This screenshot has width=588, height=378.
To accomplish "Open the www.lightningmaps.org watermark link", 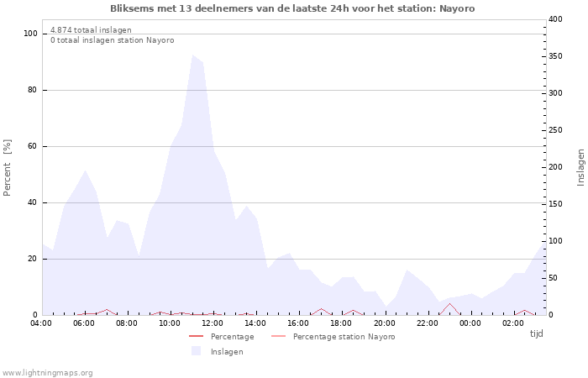I will pyautogui.click(x=48, y=373).
